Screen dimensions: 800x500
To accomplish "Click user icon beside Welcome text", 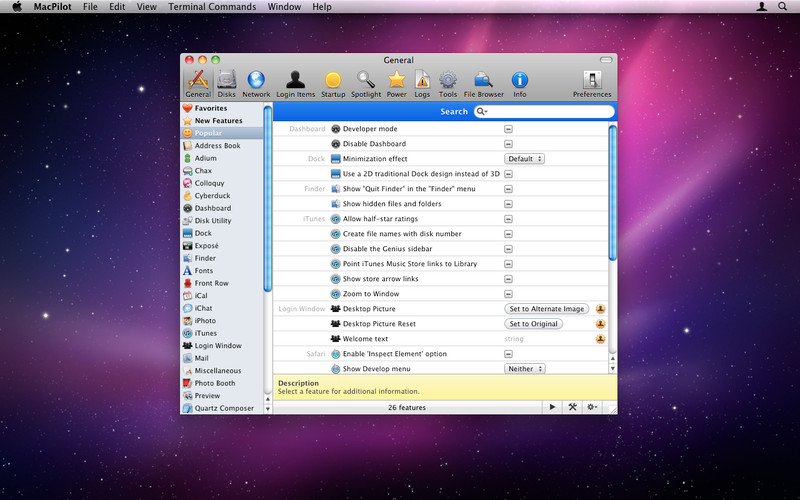I will pyautogui.click(x=601, y=339).
